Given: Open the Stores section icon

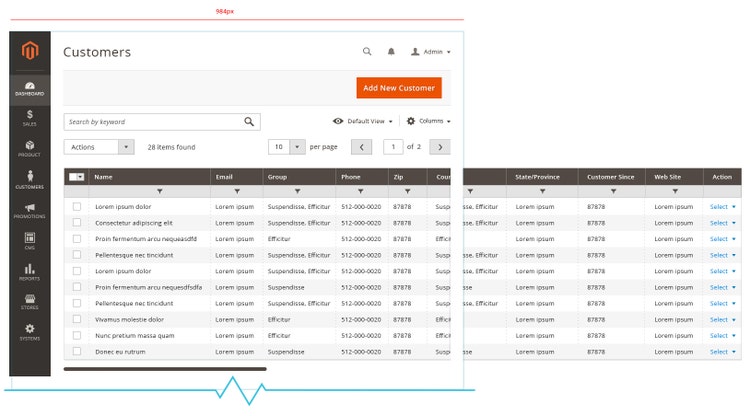Looking at the screenshot, I should (x=30, y=301).
